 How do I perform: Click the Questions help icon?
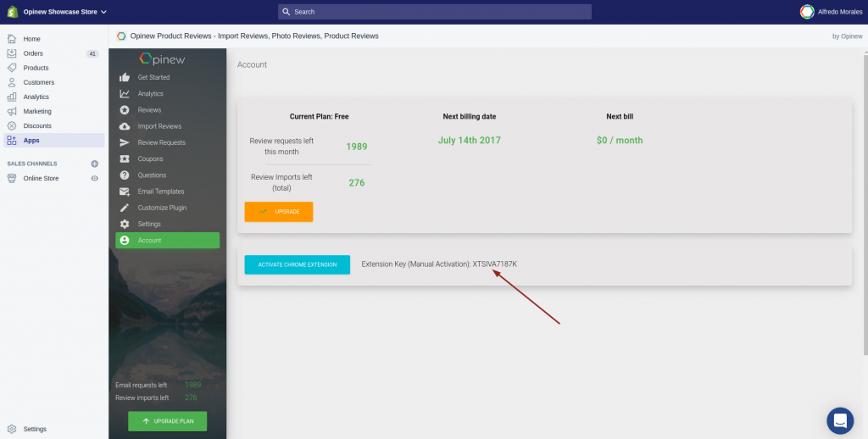(125, 175)
